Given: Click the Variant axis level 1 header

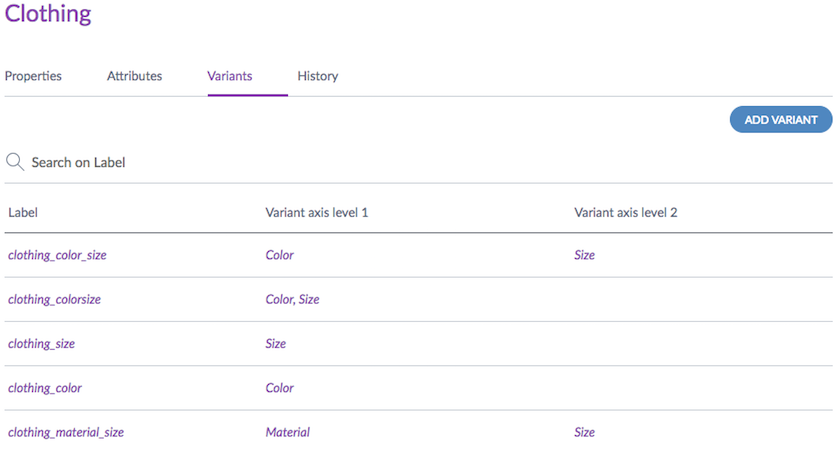Looking at the screenshot, I should pos(317,213).
